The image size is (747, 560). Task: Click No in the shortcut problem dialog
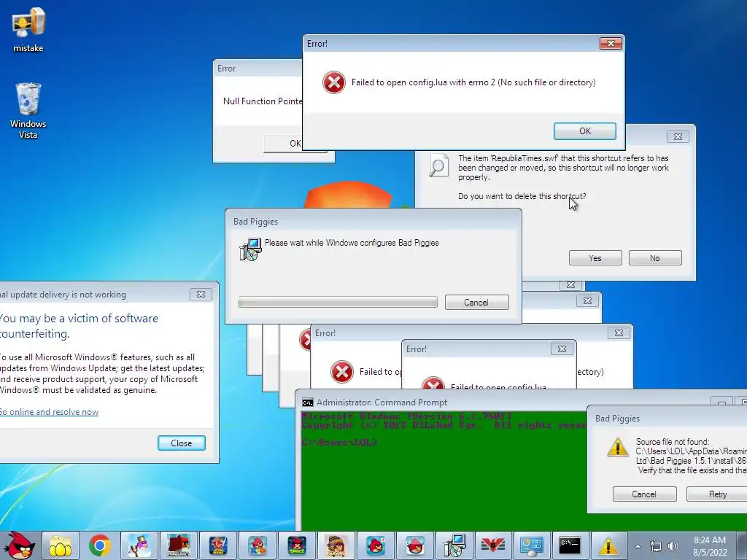(654, 257)
